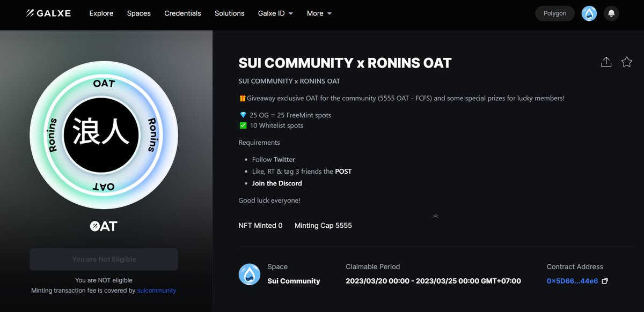Select Credentials in the top menu
The width and height of the screenshot is (644, 312).
tap(182, 13)
